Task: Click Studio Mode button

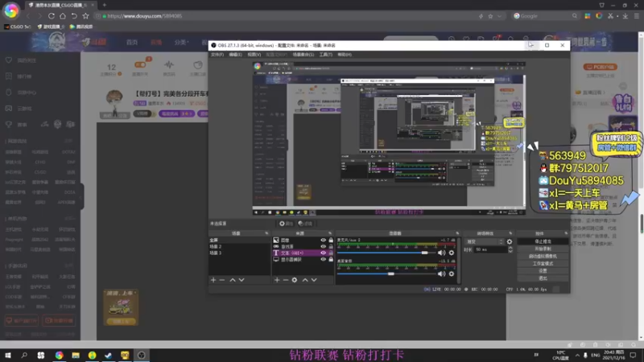Action: tap(543, 264)
